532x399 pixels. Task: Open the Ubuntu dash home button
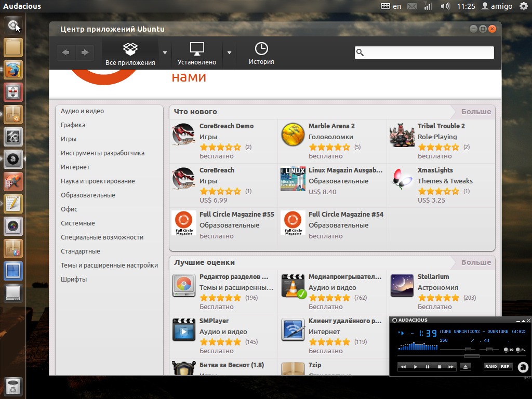[13, 25]
